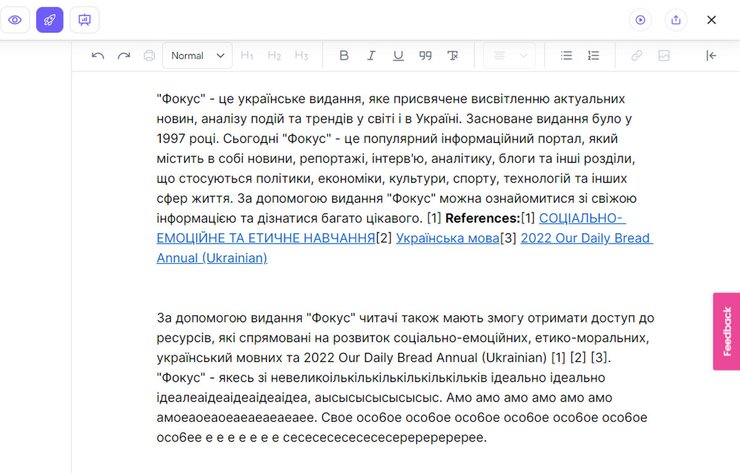Viewport: 740px width, 473px height.
Task: Toggle underline formatting
Action: pyautogui.click(x=398, y=56)
